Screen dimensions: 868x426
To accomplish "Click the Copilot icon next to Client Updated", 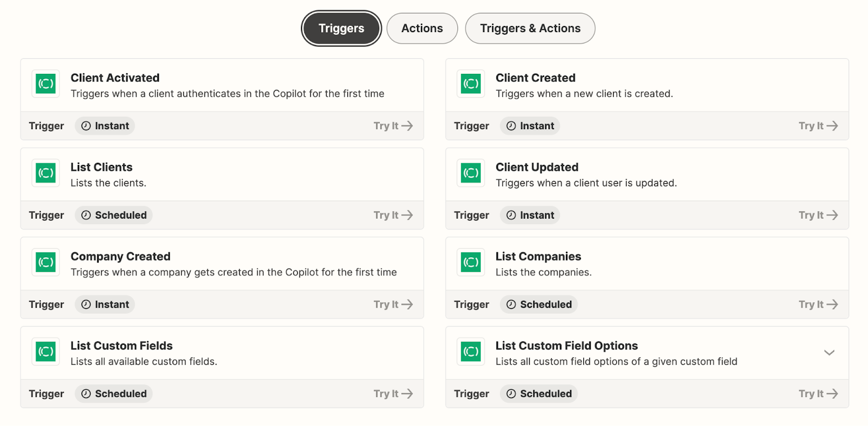I will [471, 173].
